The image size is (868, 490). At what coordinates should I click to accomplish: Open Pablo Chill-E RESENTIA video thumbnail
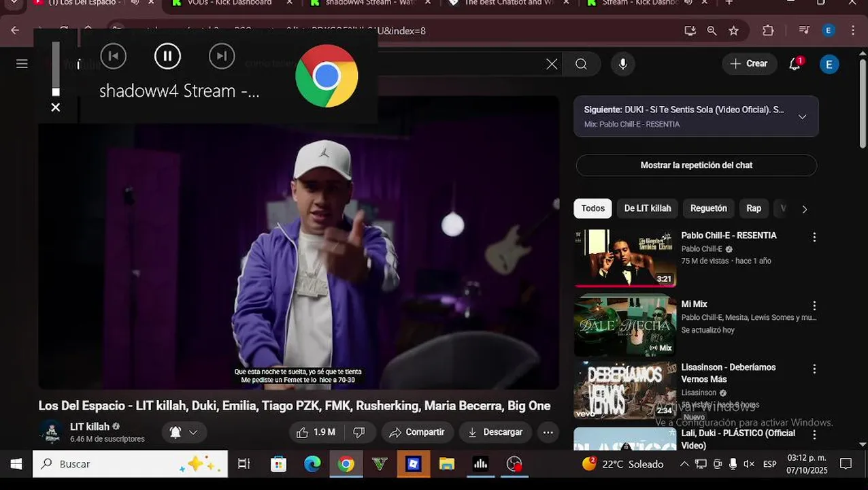tap(625, 258)
